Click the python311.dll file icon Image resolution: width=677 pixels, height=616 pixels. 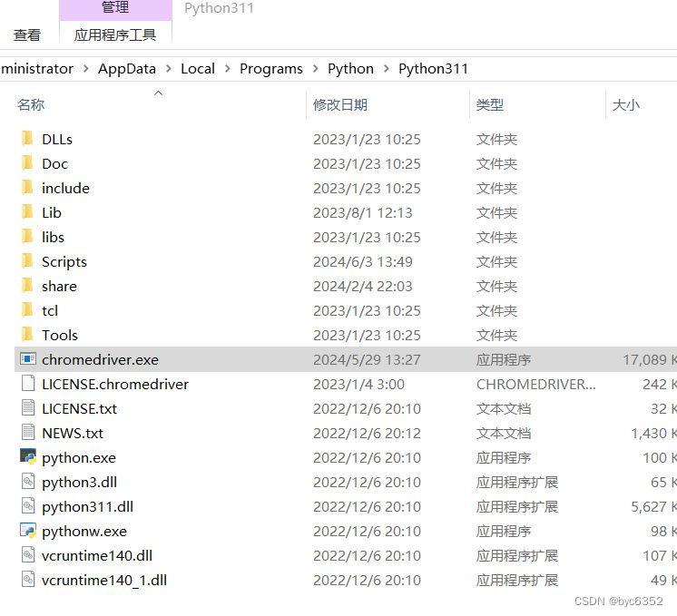[x=28, y=506]
